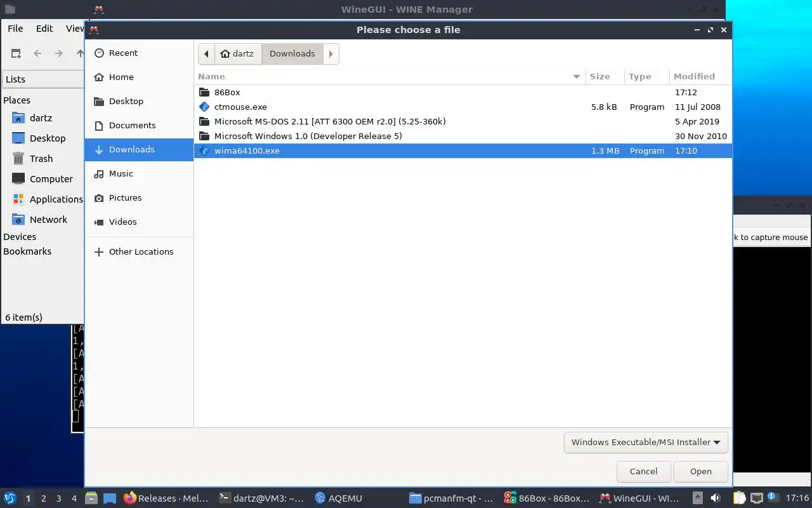Go to dartz home in path bar
This screenshot has width=812, height=508.
[x=237, y=54]
